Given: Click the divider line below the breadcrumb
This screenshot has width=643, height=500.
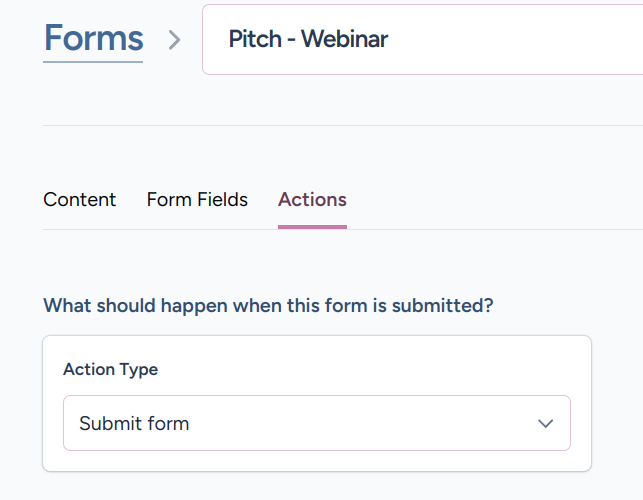Looking at the screenshot, I should point(340,125).
